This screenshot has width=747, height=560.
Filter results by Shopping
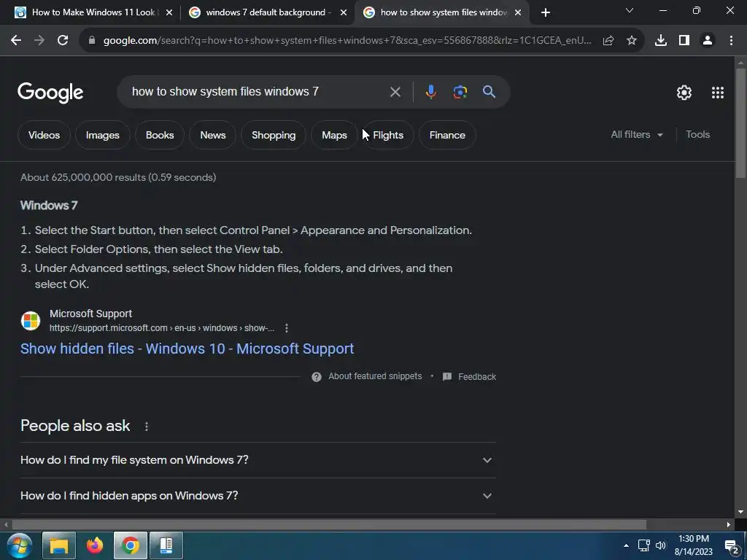[274, 135]
